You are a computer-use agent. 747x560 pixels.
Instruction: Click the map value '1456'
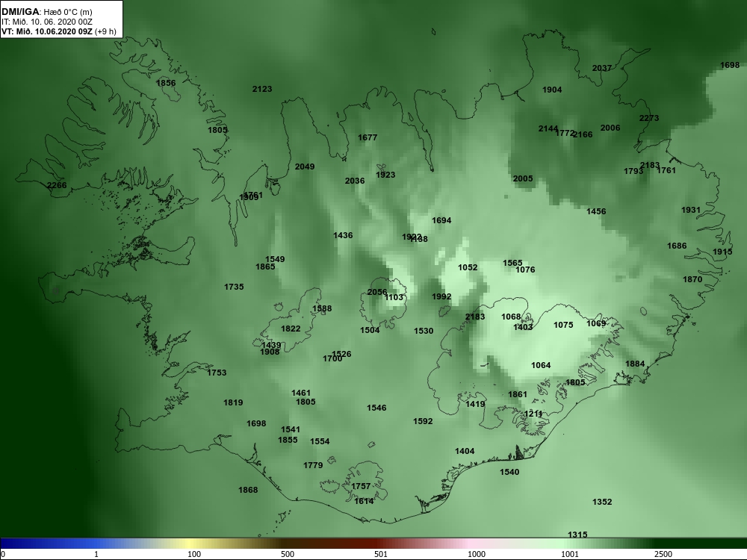click(596, 211)
